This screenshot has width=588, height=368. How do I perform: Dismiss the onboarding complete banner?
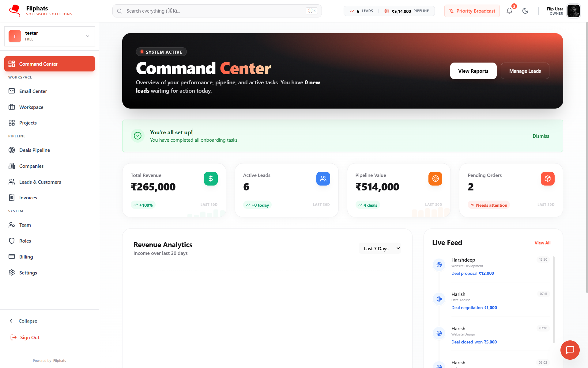click(x=541, y=136)
